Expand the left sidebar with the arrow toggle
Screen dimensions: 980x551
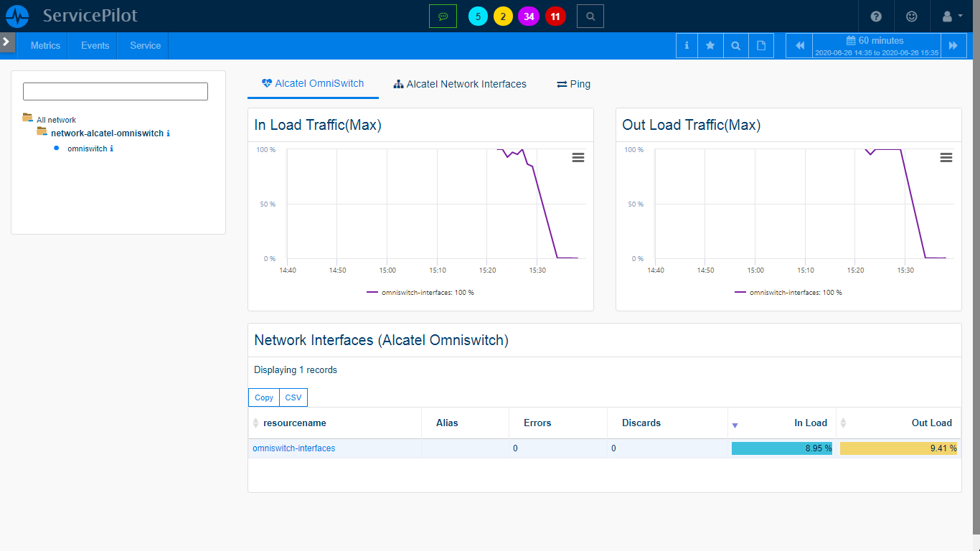[x=6, y=42]
